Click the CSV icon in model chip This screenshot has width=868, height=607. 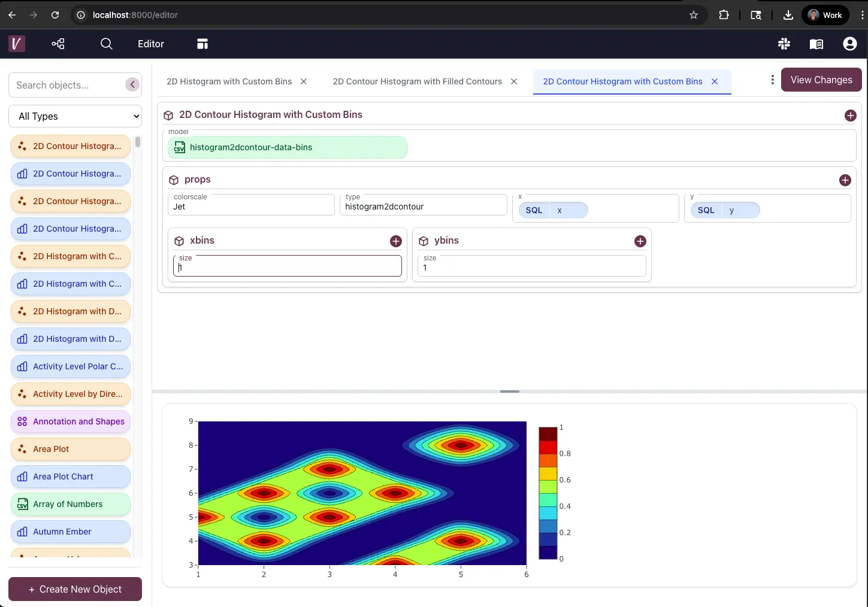click(180, 147)
